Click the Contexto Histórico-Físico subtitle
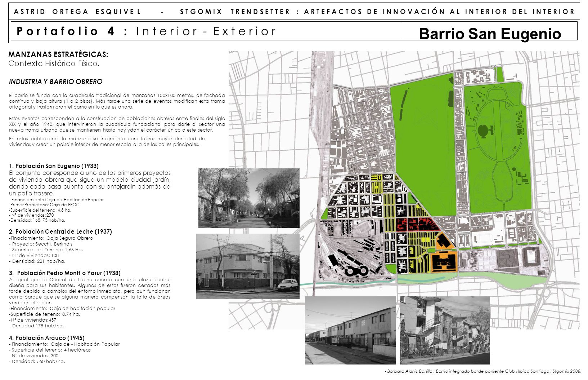 54,63
